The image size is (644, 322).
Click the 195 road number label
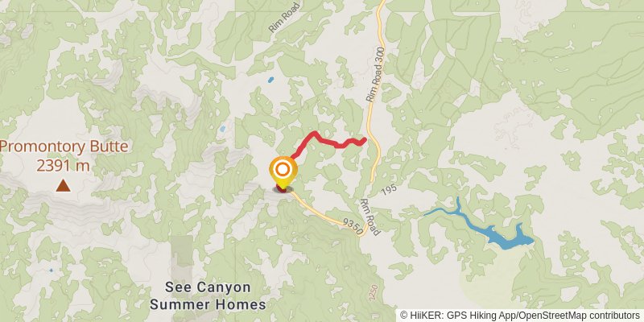(x=388, y=190)
